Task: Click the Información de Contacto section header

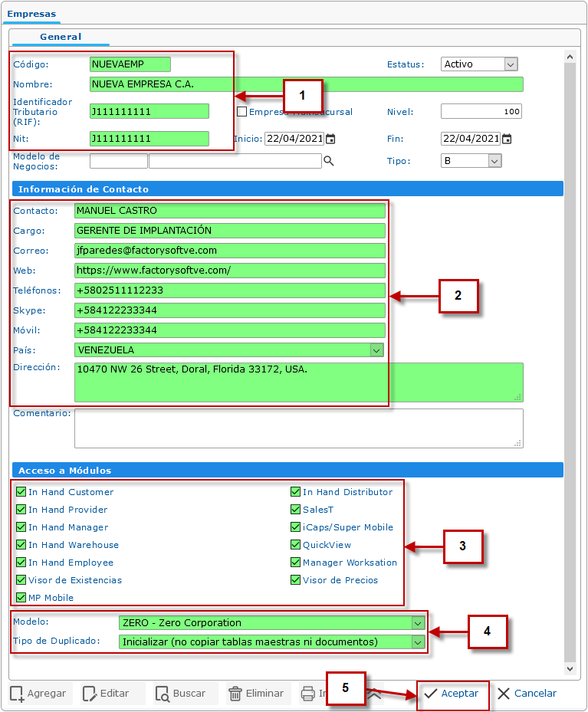Action: 288,189
